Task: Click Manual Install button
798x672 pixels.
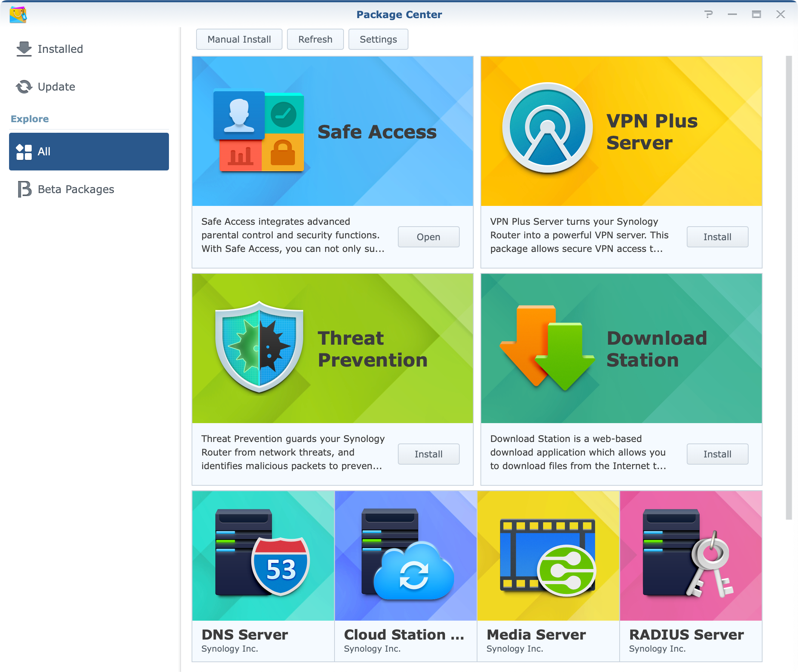Action: [239, 39]
